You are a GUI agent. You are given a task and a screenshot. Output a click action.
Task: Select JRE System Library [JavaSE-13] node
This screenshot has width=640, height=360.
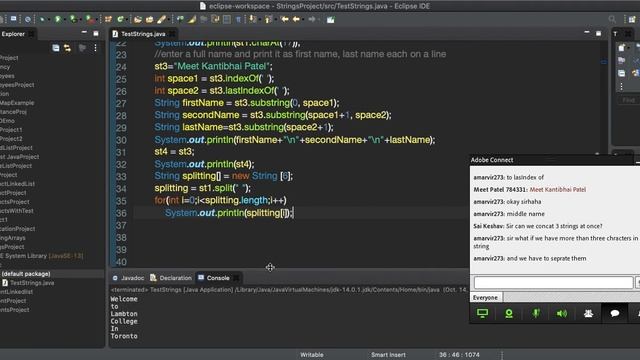click(x=42, y=256)
